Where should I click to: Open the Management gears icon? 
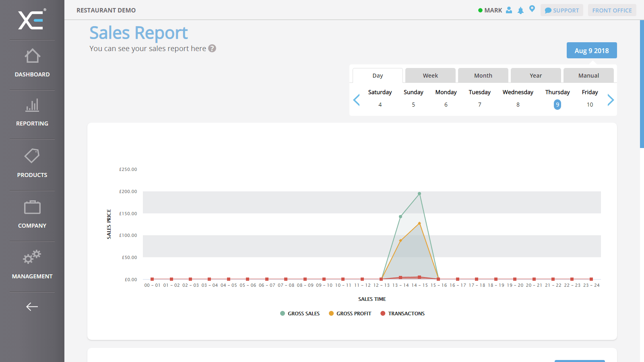[x=32, y=257]
